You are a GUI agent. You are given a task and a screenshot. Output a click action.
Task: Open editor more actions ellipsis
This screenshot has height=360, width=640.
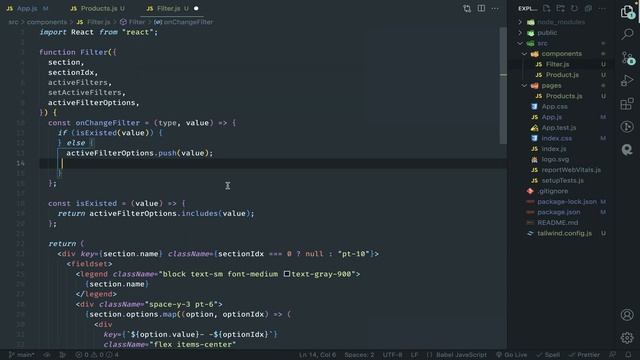pyautogui.click(x=495, y=9)
